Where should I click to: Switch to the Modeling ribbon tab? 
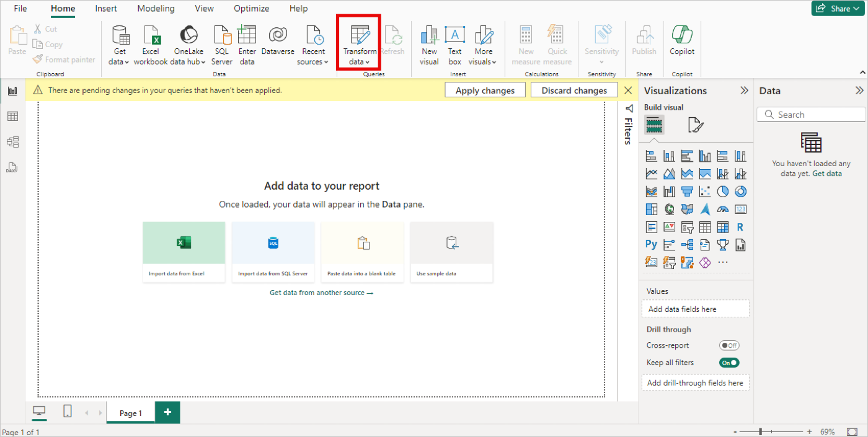click(x=156, y=9)
